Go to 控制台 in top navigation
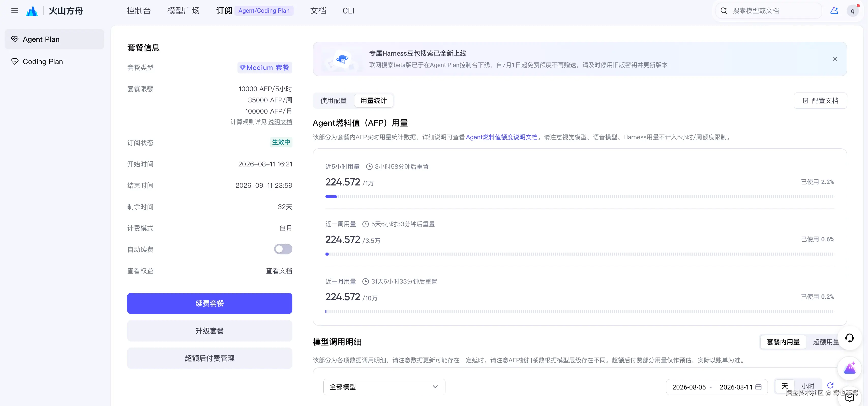Image resolution: width=868 pixels, height=406 pixels. 139,11
